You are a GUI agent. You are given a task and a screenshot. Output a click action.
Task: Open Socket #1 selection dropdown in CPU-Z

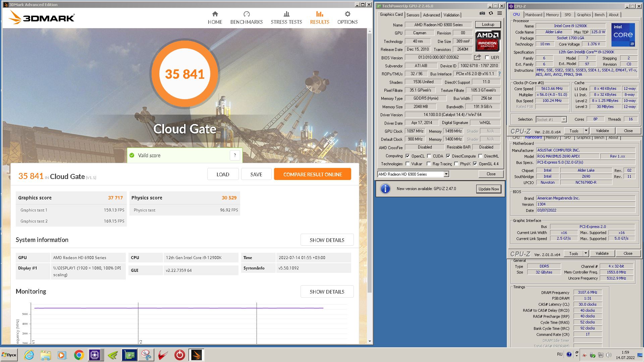coord(564,119)
